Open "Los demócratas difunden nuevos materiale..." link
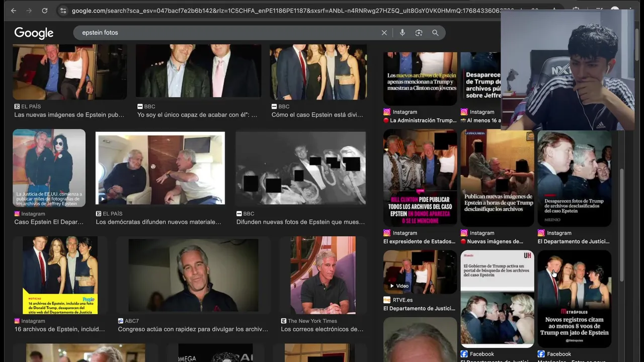 [x=158, y=222]
